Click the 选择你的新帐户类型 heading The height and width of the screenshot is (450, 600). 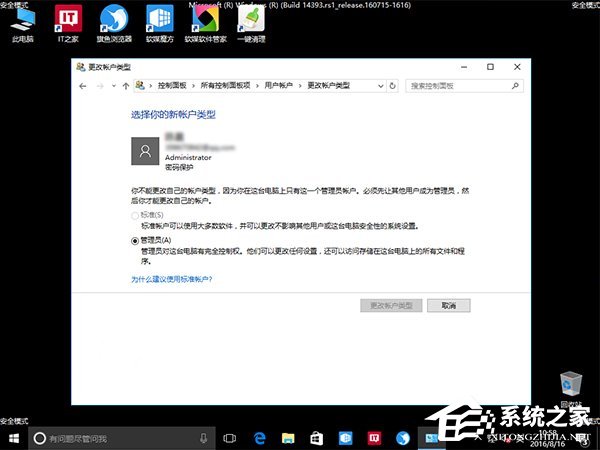point(173,114)
